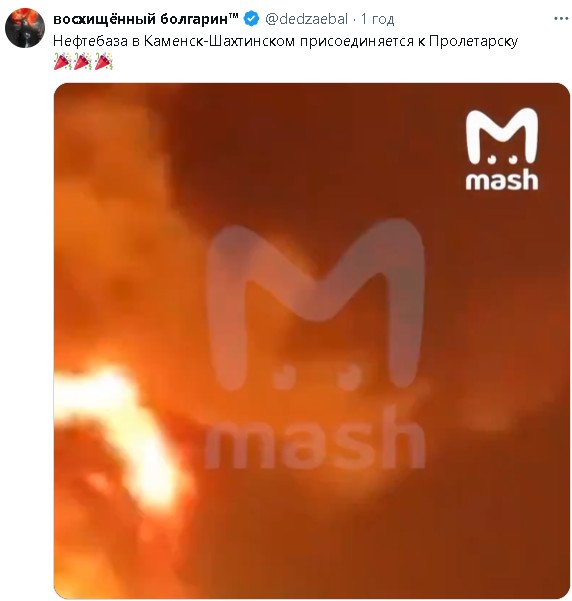
Task: Play the fire video thumbnail
Action: click(312, 341)
